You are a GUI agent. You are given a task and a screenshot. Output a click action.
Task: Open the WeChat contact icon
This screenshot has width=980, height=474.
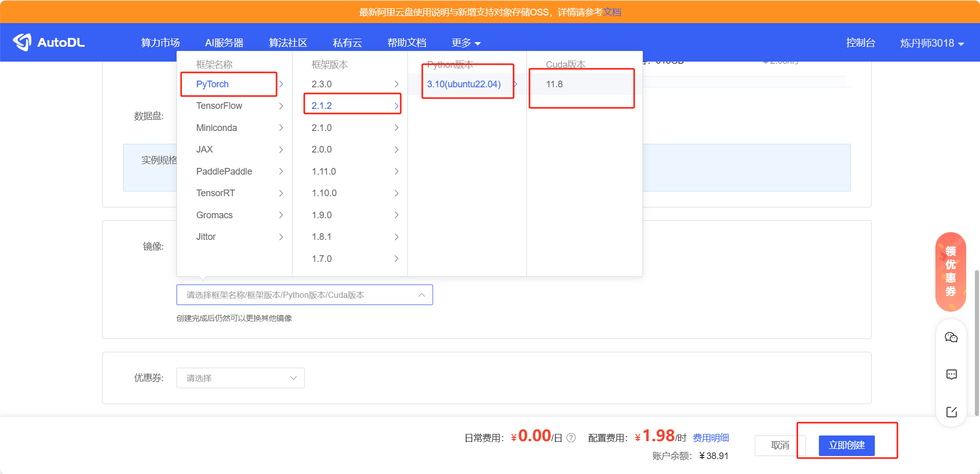(951, 337)
